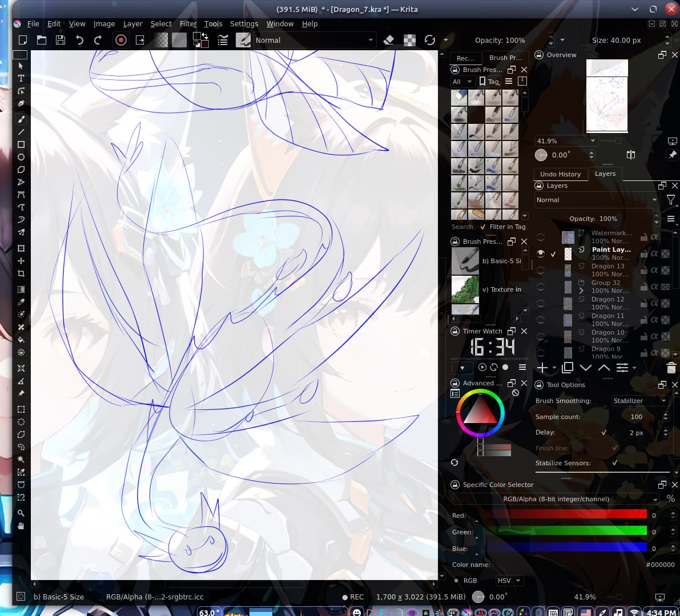
Task: Undo the last action
Action: tap(79, 41)
